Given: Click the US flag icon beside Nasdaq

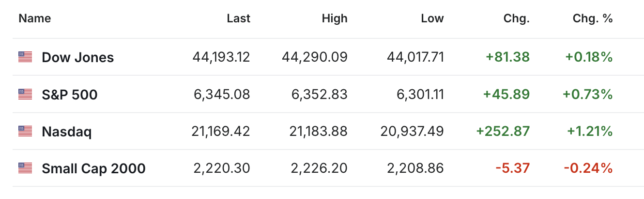Looking at the screenshot, I should (x=25, y=131).
